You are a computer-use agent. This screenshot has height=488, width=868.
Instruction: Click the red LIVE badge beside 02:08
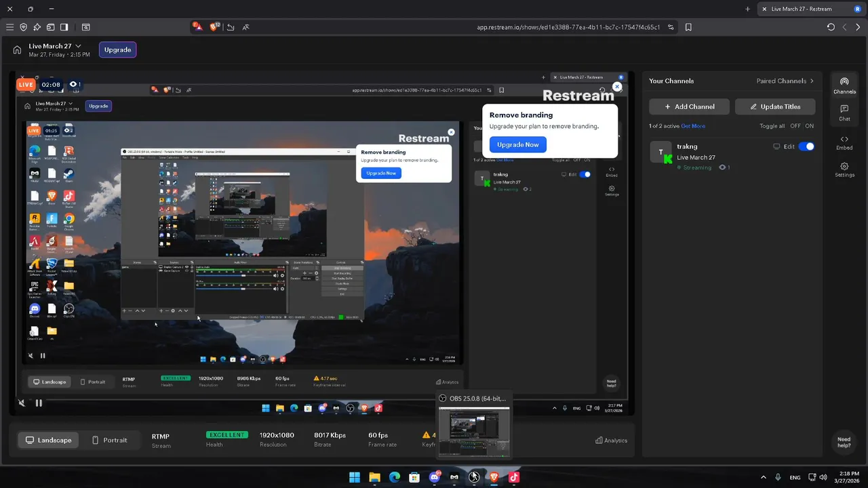(x=26, y=85)
